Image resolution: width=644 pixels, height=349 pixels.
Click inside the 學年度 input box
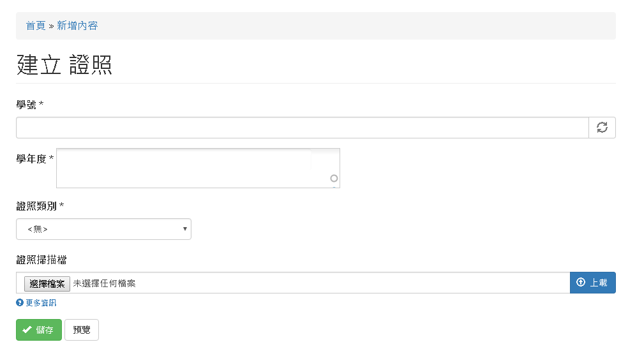[191, 168]
